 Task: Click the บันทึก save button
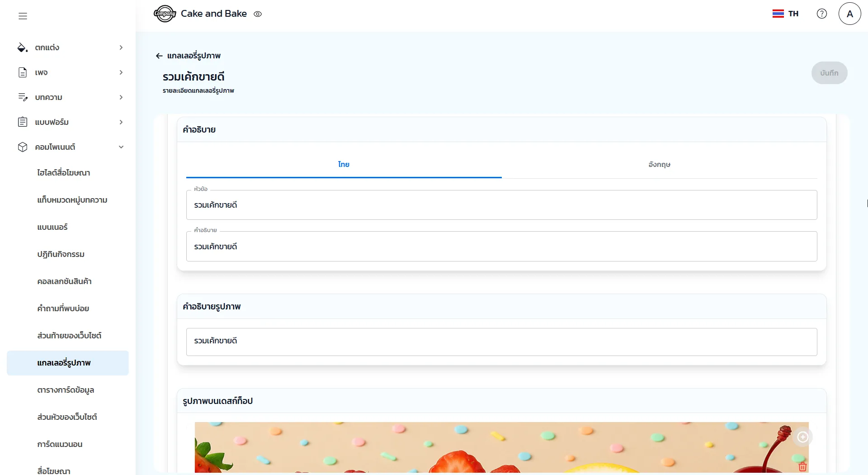pos(829,73)
